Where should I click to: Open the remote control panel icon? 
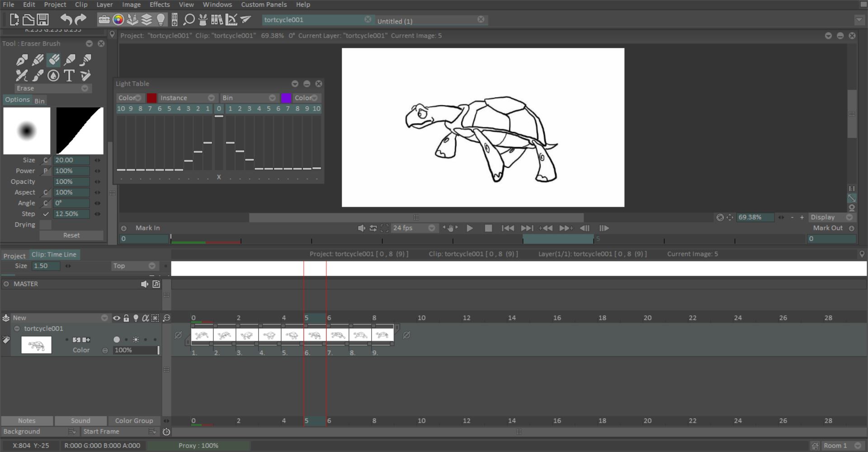tap(175, 19)
